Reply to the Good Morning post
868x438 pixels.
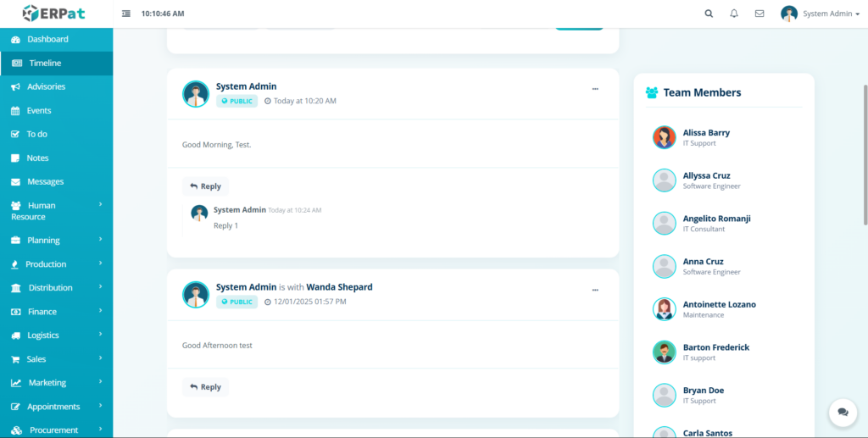[205, 186]
